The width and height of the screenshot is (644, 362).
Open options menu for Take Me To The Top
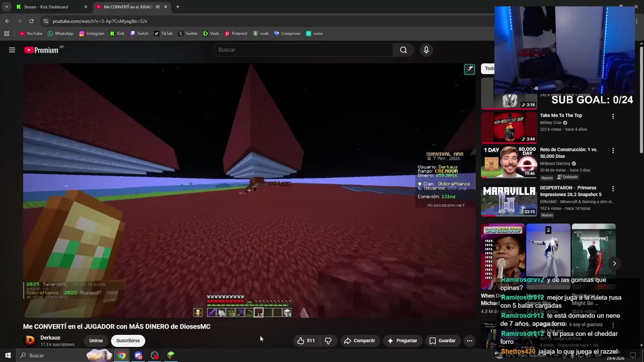click(x=613, y=116)
